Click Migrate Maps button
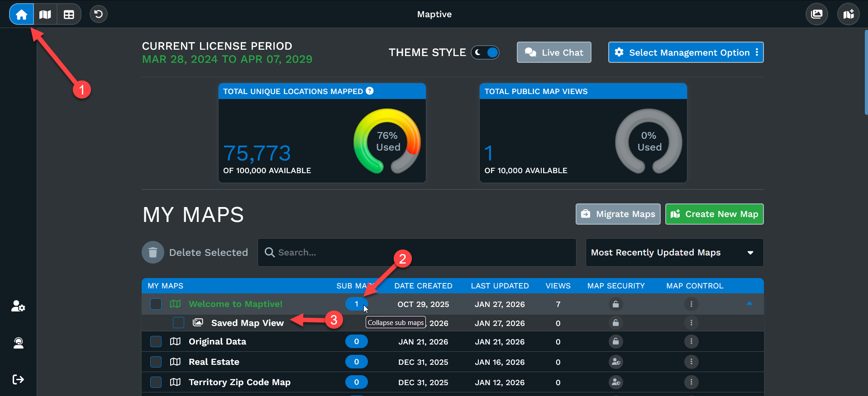This screenshot has width=868, height=396. point(618,214)
